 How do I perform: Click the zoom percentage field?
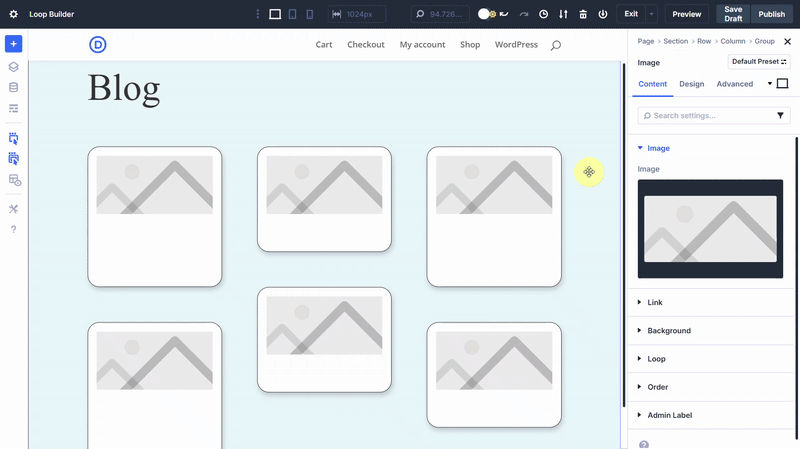tap(439, 14)
